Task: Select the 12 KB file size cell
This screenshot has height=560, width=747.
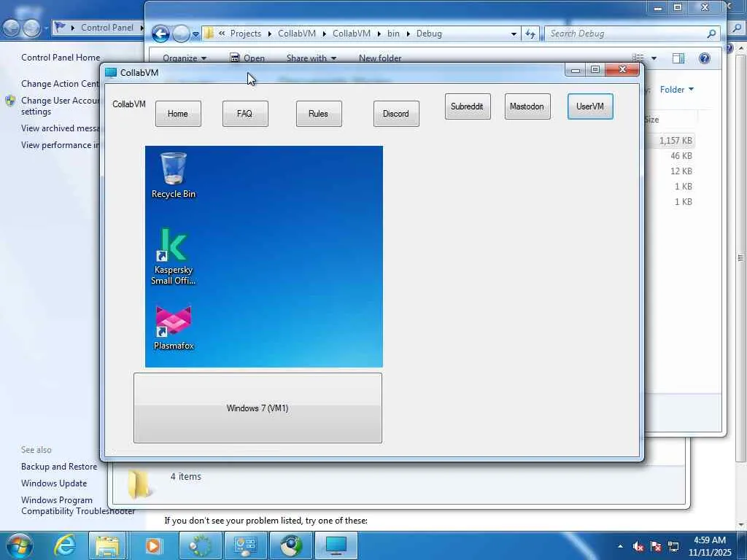Action: (x=681, y=171)
